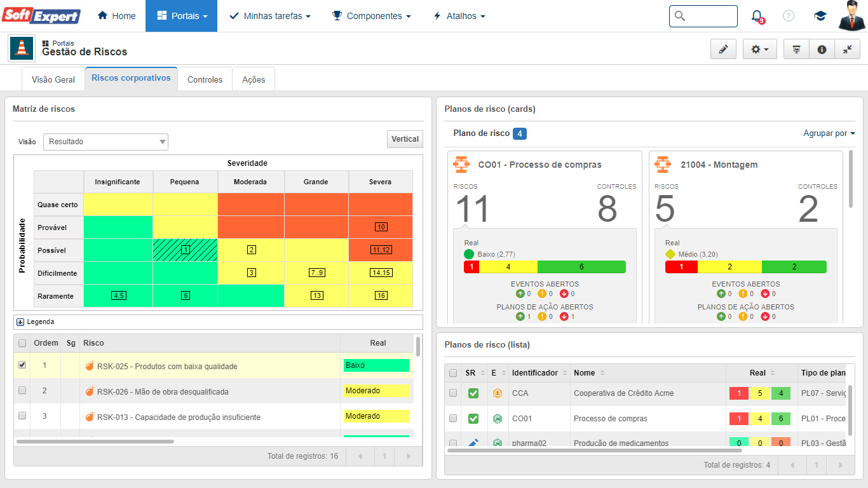This screenshot has width=868, height=488.
Task: Click the search input field
Action: click(710, 16)
